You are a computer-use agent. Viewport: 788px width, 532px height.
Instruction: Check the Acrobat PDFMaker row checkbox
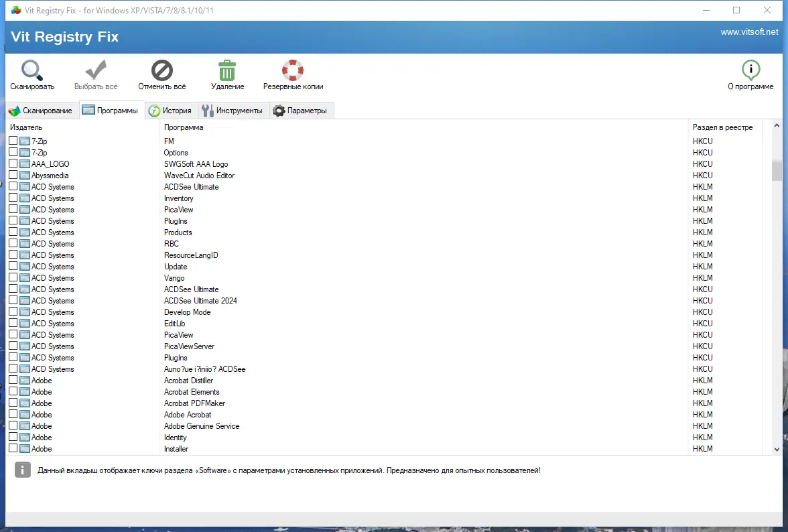(x=13, y=403)
